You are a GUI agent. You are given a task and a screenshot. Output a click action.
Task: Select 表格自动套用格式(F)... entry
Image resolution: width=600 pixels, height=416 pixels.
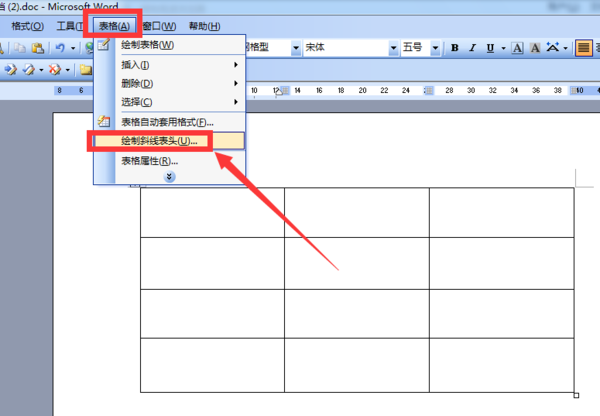click(x=170, y=122)
